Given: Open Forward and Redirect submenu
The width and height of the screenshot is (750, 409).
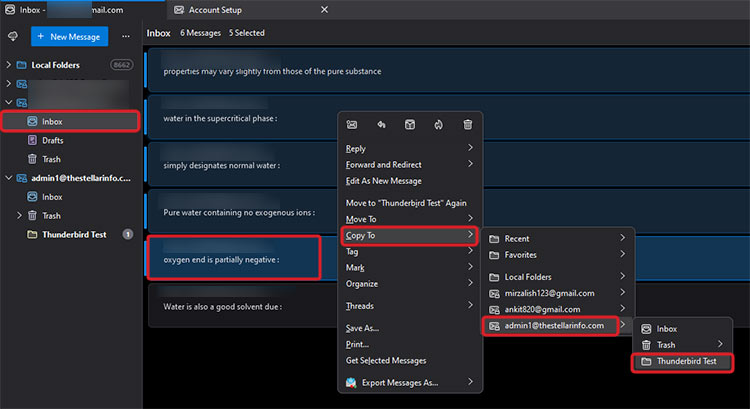Looking at the screenshot, I should pyautogui.click(x=410, y=165).
